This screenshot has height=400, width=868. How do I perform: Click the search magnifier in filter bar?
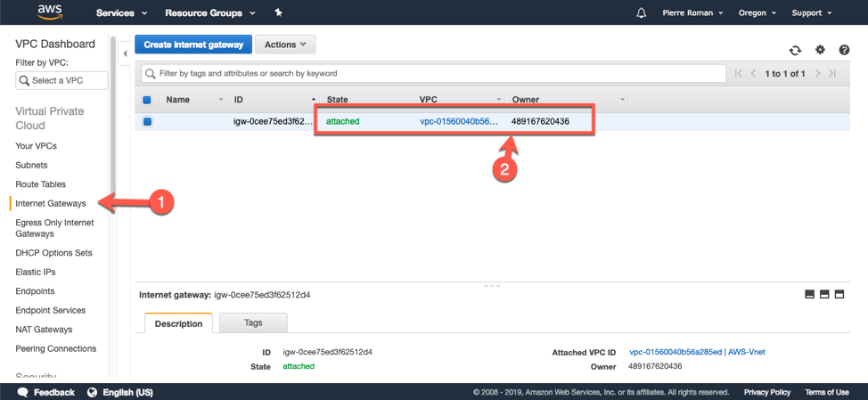click(x=150, y=73)
